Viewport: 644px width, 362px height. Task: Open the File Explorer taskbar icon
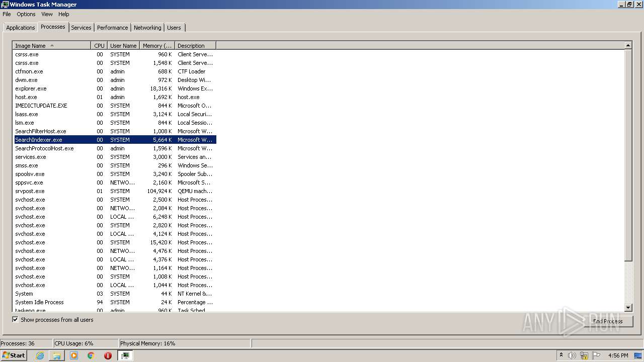57,355
